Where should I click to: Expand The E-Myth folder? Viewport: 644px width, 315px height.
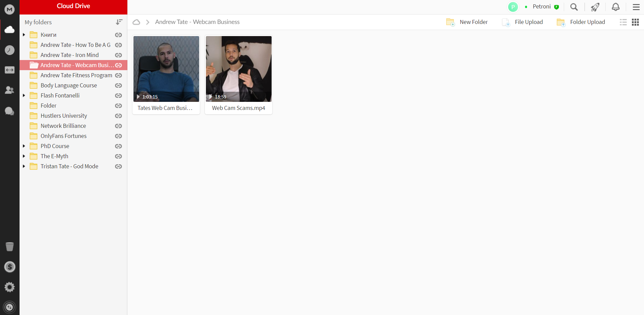coord(24,156)
